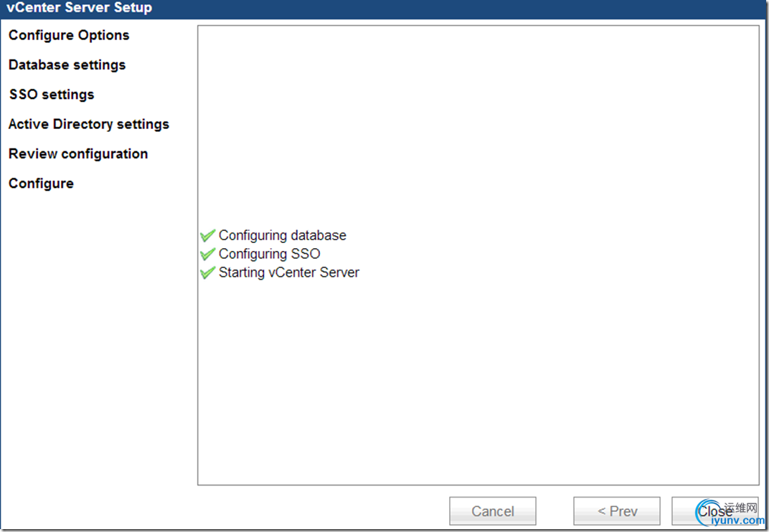
Task: Click the vCenter Server Setup title
Action: (x=80, y=8)
